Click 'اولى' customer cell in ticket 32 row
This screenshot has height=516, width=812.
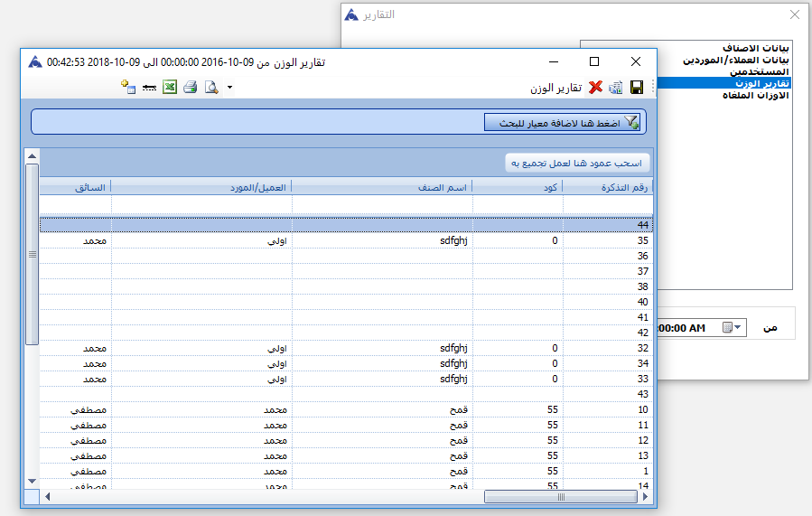point(277,348)
